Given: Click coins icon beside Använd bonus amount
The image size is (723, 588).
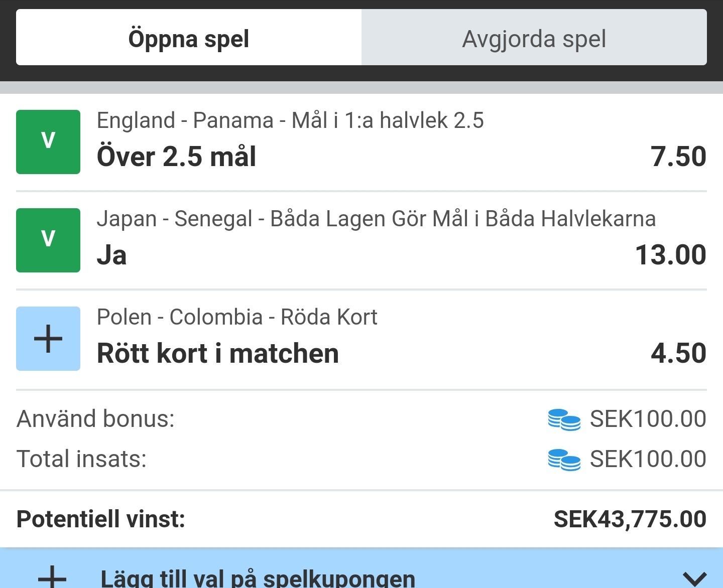Looking at the screenshot, I should (x=564, y=420).
